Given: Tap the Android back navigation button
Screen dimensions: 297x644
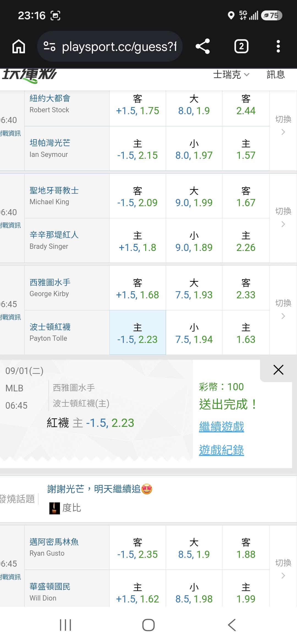Looking at the screenshot, I should [232, 625].
